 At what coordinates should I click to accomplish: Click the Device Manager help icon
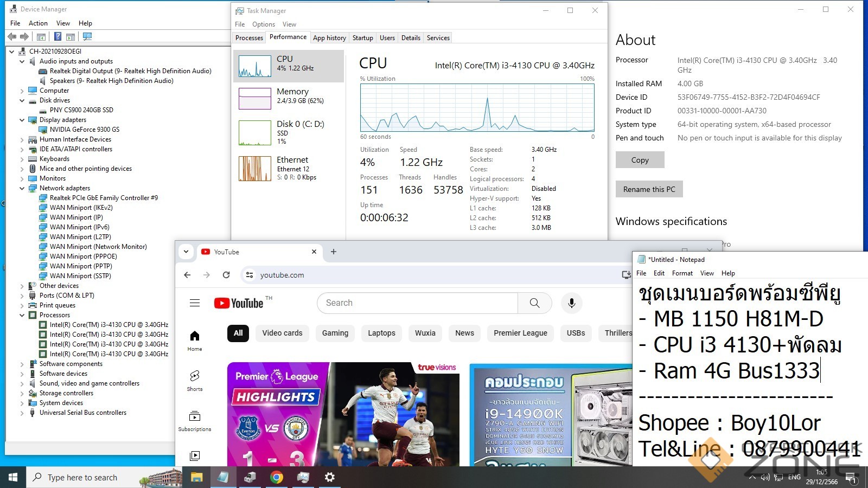pyautogui.click(x=58, y=36)
